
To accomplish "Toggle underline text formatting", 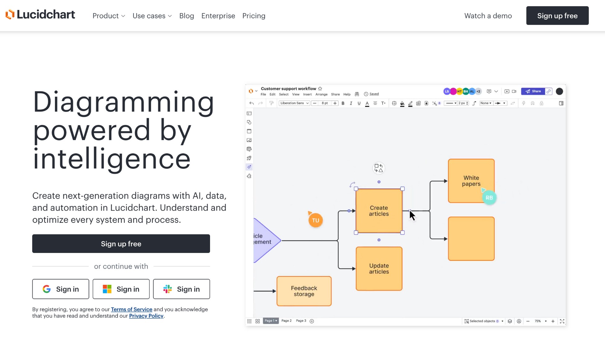I will (x=359, y=103).
